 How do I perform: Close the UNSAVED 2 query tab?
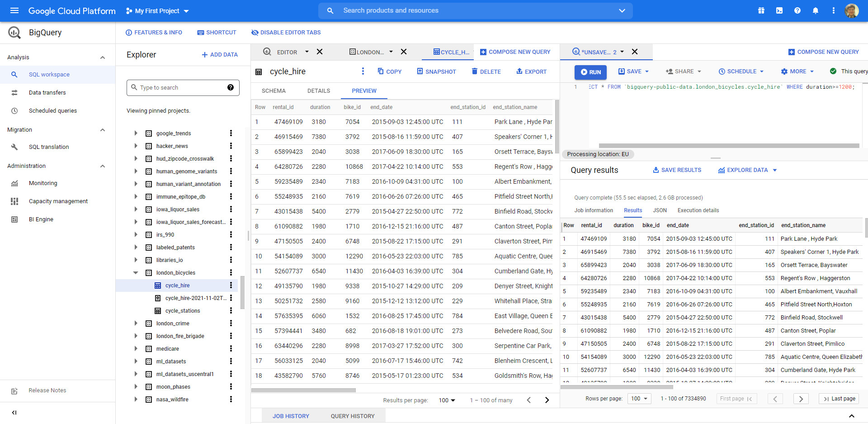pyautogui.click(x=635, y=52)
